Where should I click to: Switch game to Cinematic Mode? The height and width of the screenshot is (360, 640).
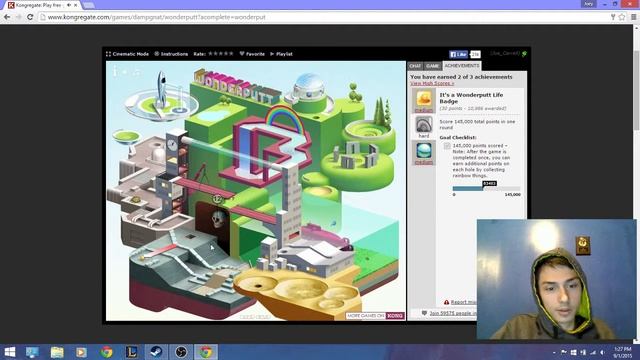click(x=127, y=54)
